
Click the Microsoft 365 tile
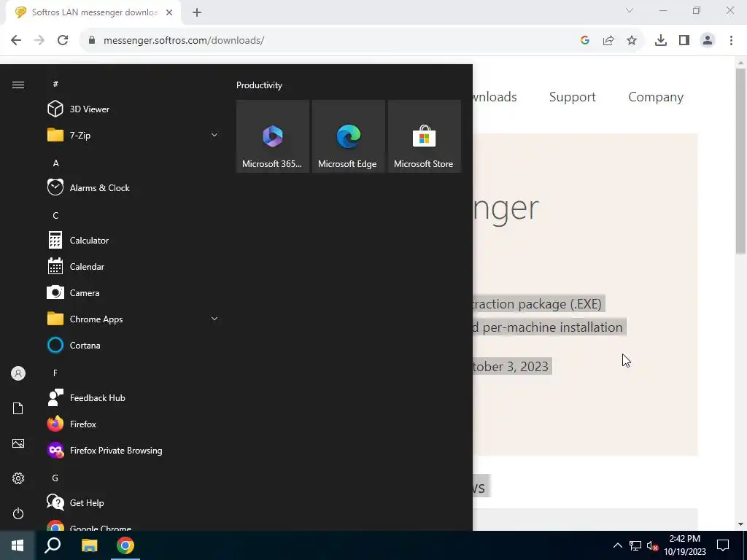point(273,136)
